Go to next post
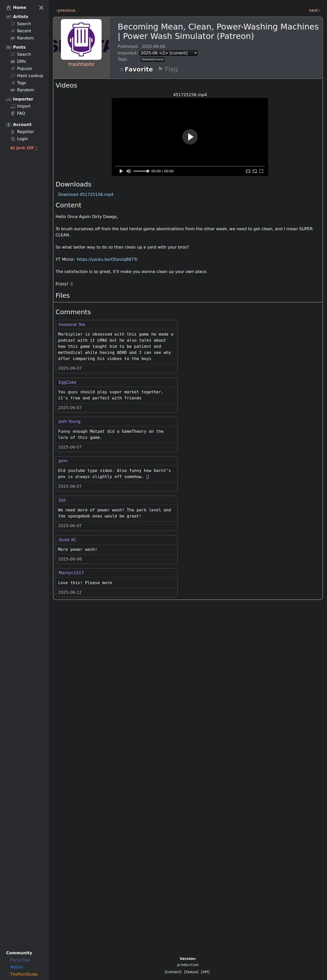Image resolution: width=327 pixels, height=980 pixels. coord(315,10)
